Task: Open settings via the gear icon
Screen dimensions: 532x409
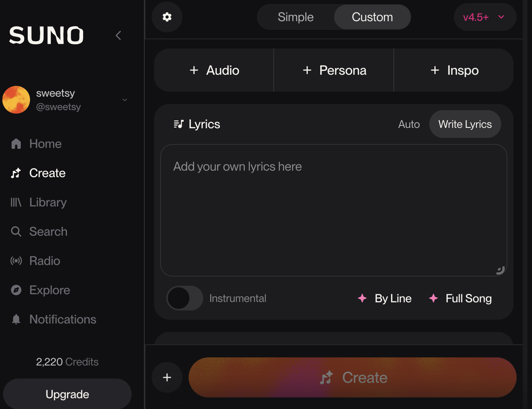Action: click(x=167, y=17)
